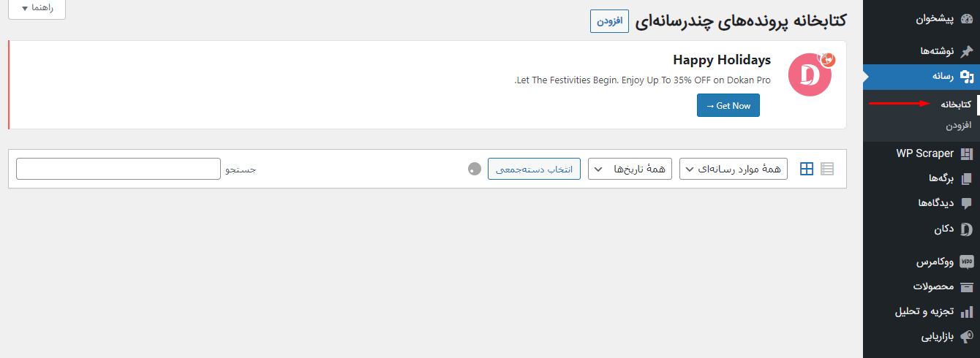Select کتابخانه submenu item
The width and height of the screenshot is (980, 358).
(x=956, y=104)
